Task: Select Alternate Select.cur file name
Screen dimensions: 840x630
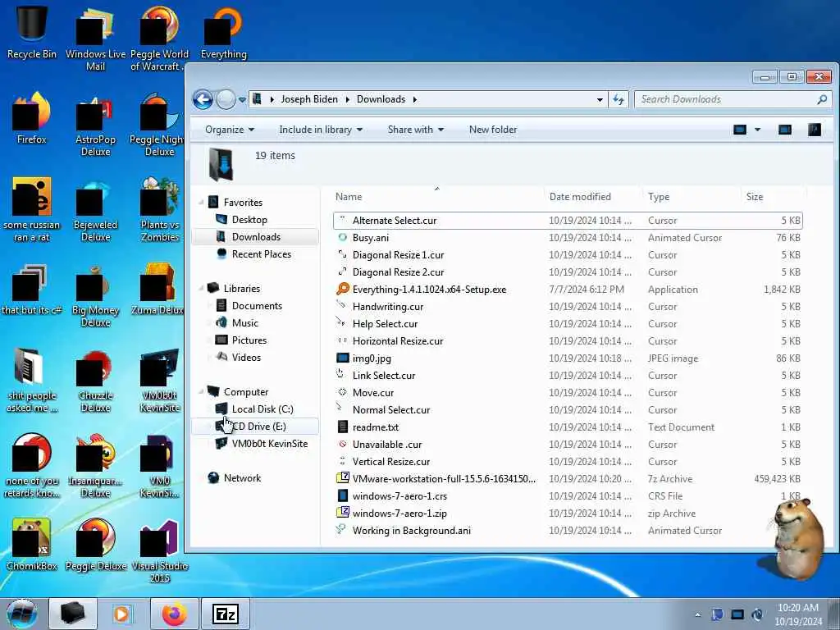Action: [x=395, y=220]
